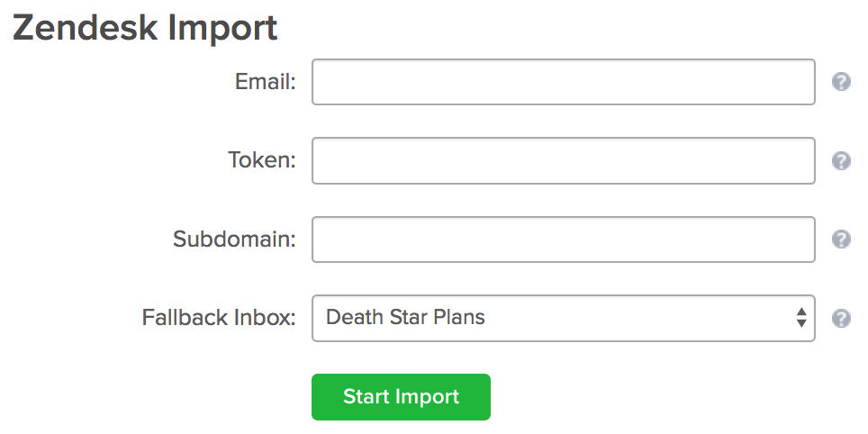Click the question mark icon next to Token

[x=841, y=160]
